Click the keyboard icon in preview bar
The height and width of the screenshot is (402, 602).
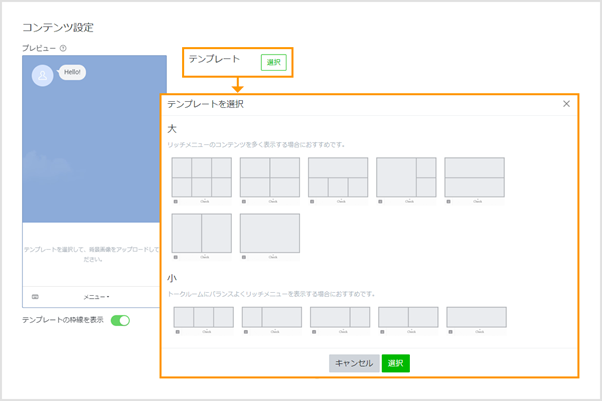point(35,296)
